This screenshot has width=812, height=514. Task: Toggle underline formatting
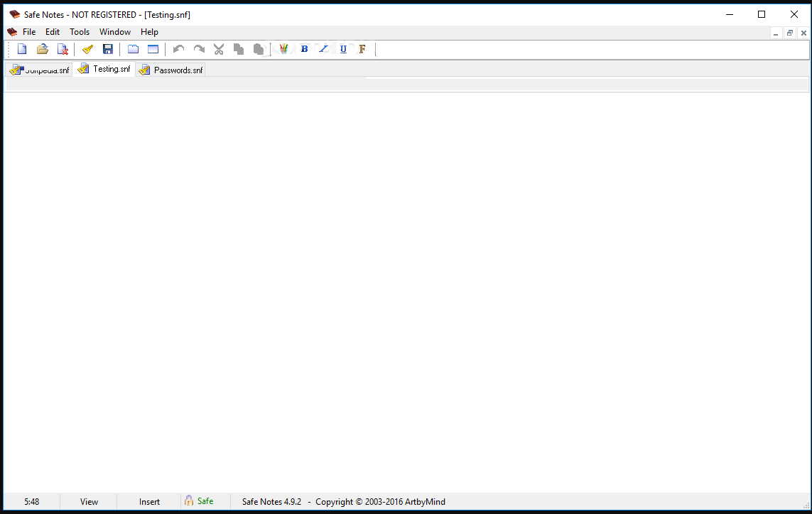tap(343, 49)
